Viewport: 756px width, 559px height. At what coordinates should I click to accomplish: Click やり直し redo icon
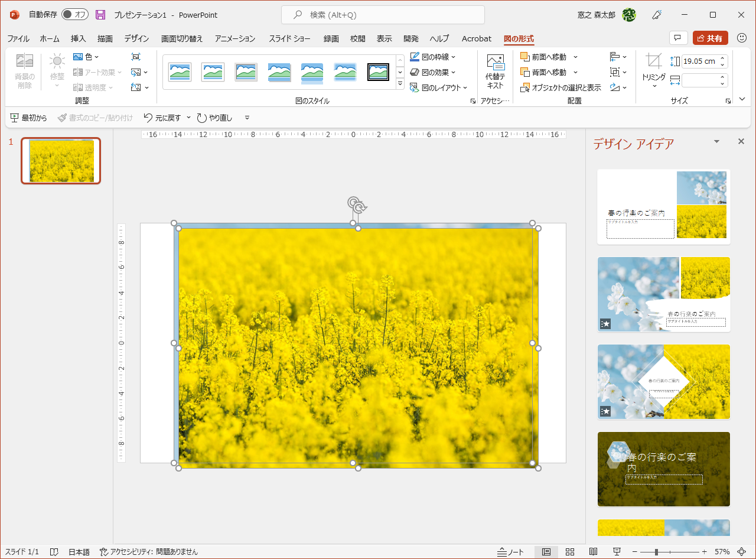point(202,118)
